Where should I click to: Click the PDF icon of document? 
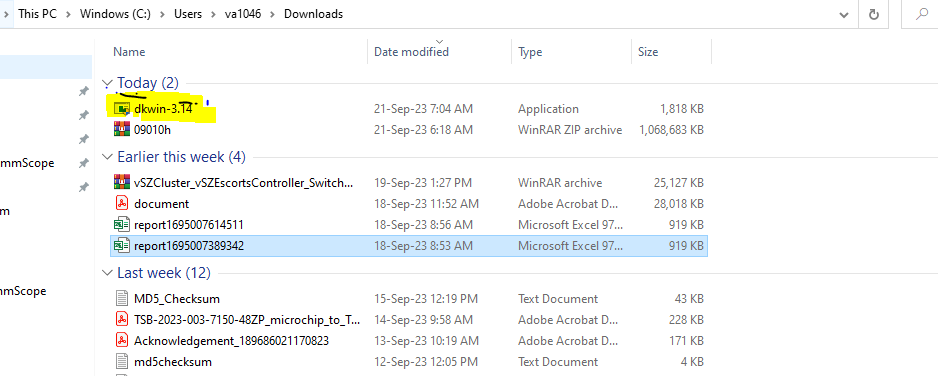(122, 203)
